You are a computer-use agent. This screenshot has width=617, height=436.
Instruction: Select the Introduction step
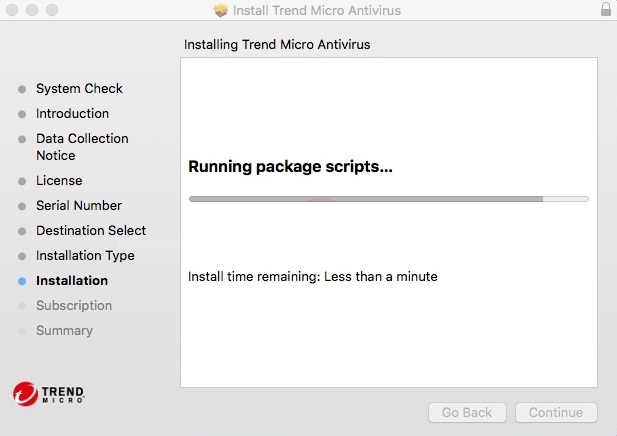click(x=72, y=113)
